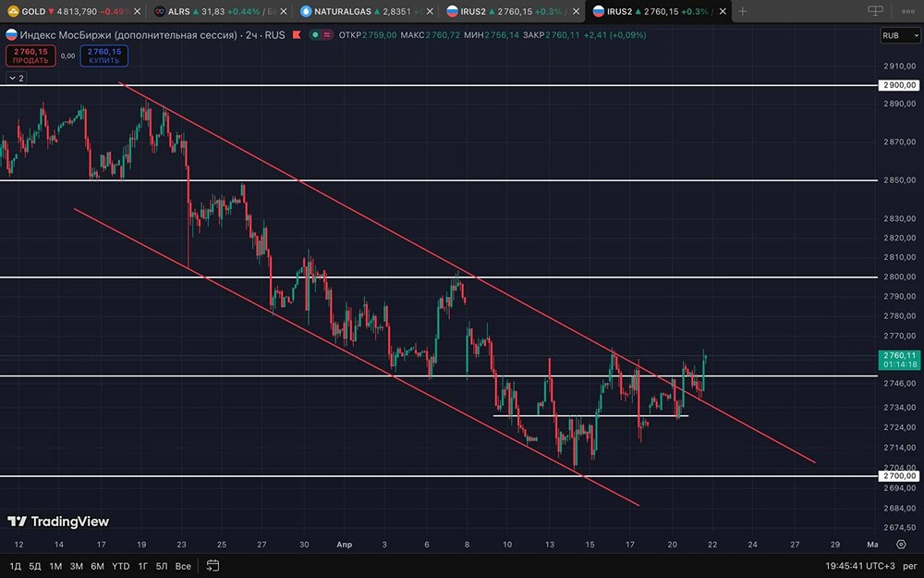
Task: Click the +2,41 (+0,09%) change value
Action: pos(614,35)
